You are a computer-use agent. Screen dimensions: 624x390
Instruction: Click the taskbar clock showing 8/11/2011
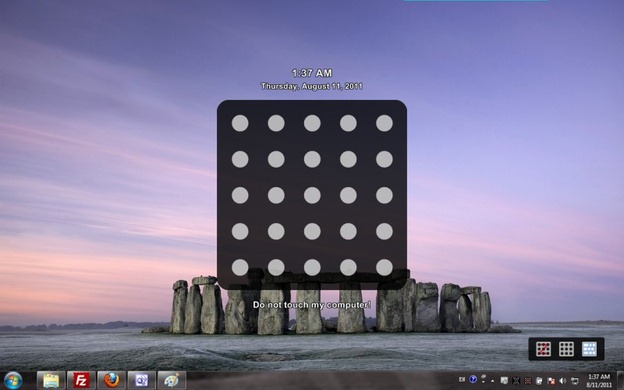click(599, 380)
